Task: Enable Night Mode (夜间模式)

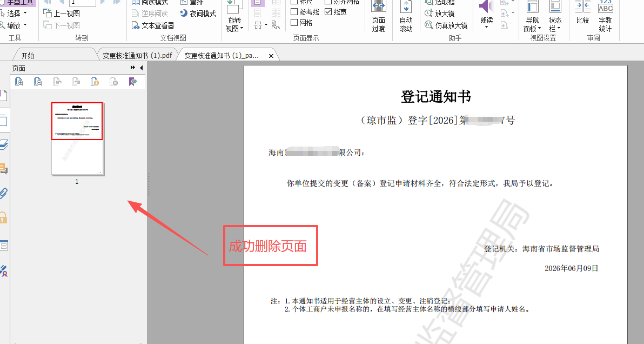Action: tap(198, 14)
